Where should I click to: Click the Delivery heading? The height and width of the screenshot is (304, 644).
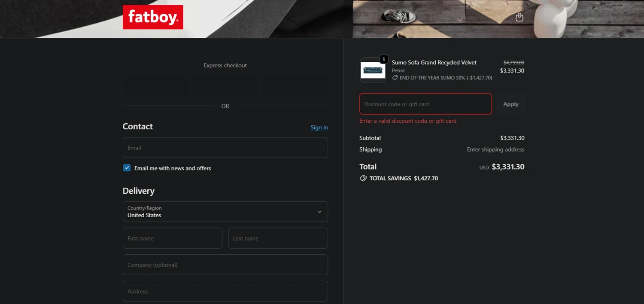click(139, 191)
